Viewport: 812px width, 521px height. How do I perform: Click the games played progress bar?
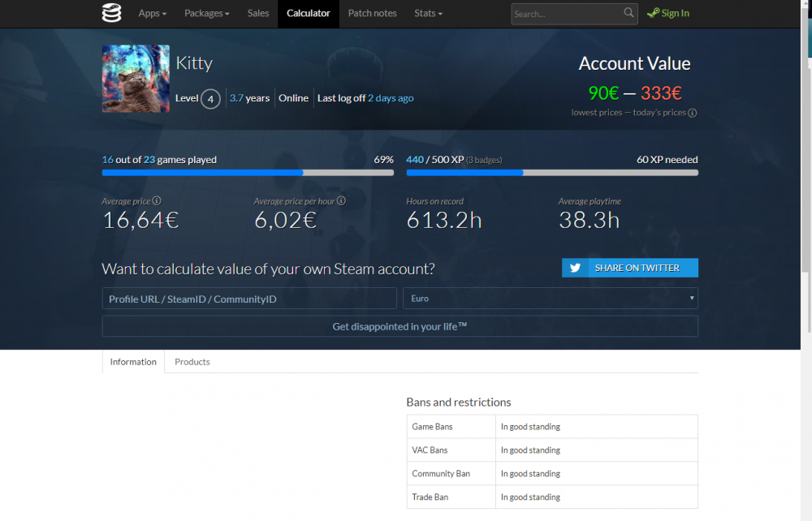pyautogui.click(x=248, y=173)
